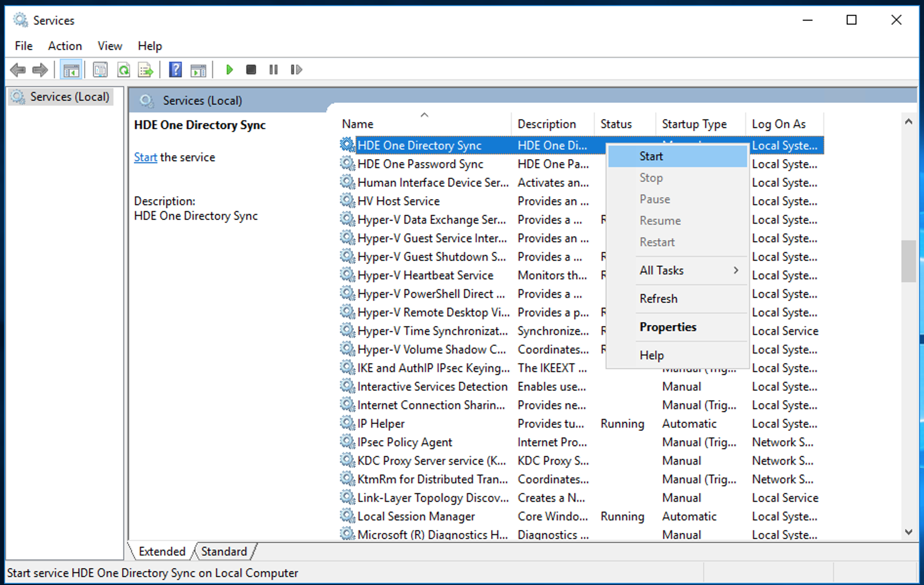Open the Action menu
Screen dimensions: 924x585
tap(65, 46)
